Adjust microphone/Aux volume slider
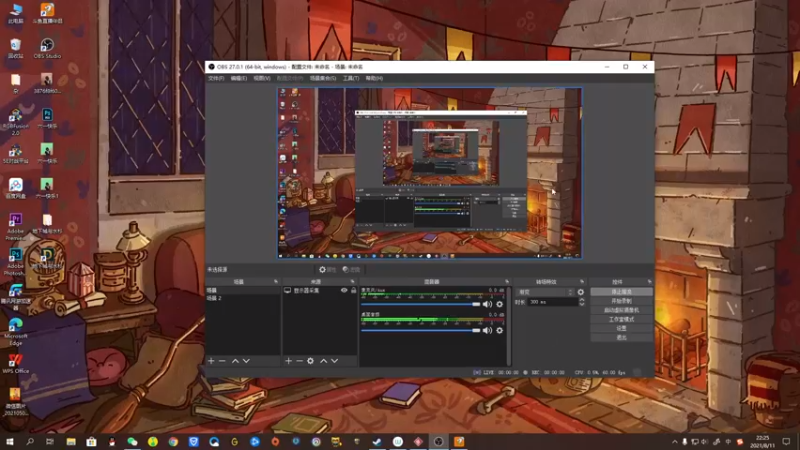This screenshot has width=800, height=450. [420, 304]
